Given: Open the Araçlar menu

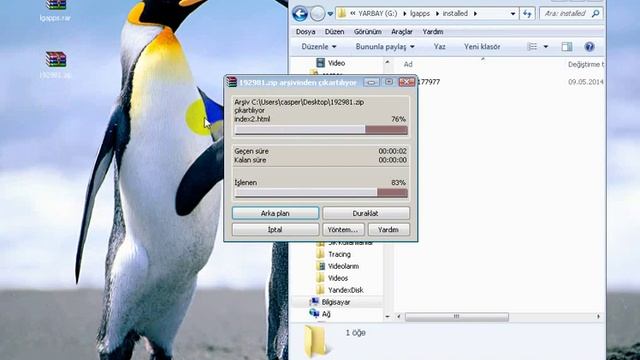Looking at the screenshot, I should (x=402, y=32).
